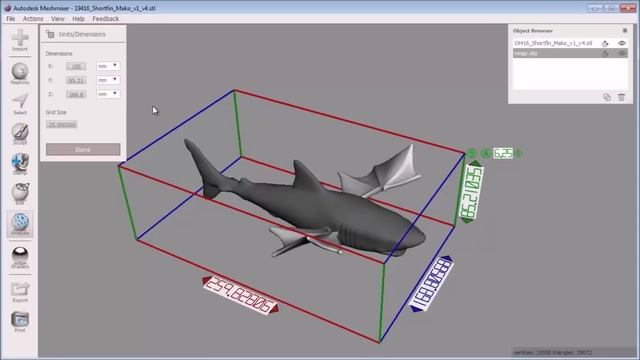Click the blue 118.8 depth label

431,283
